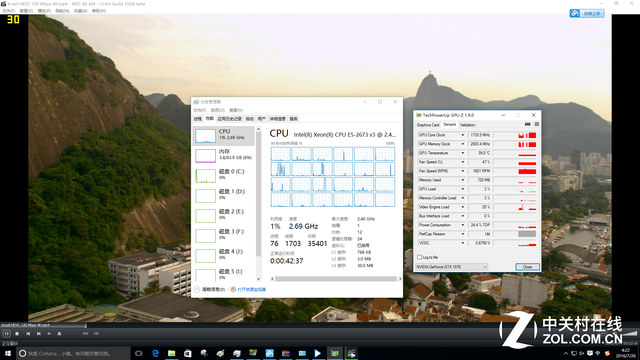This screenshot has height=360, width=640.
Task: Jump to previous file in MPC-BE
Action: tap(28, 333)
